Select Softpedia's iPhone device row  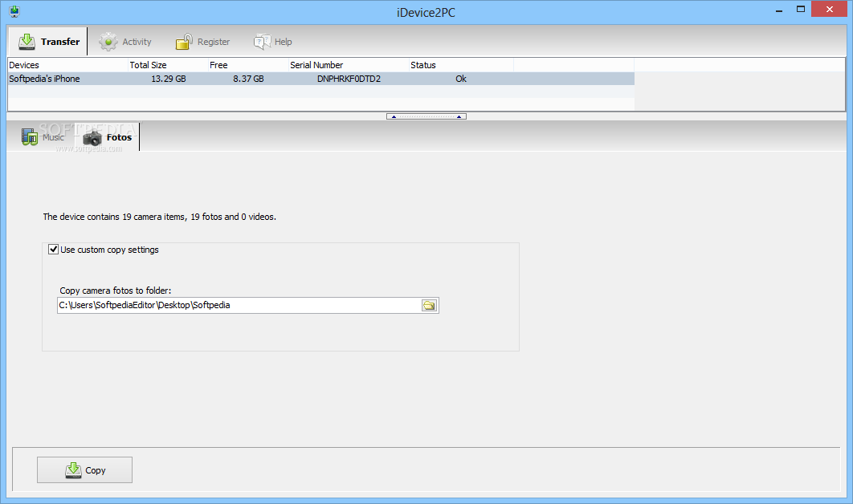[321, 79]
